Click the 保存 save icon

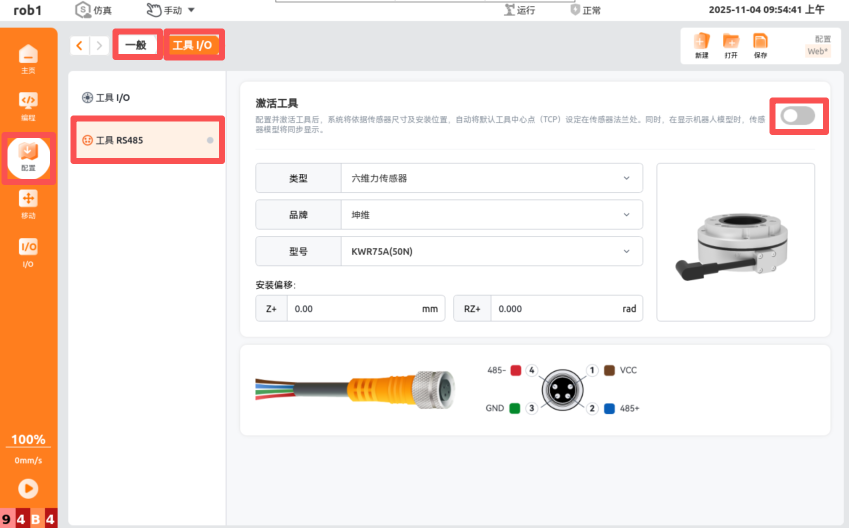760,45
